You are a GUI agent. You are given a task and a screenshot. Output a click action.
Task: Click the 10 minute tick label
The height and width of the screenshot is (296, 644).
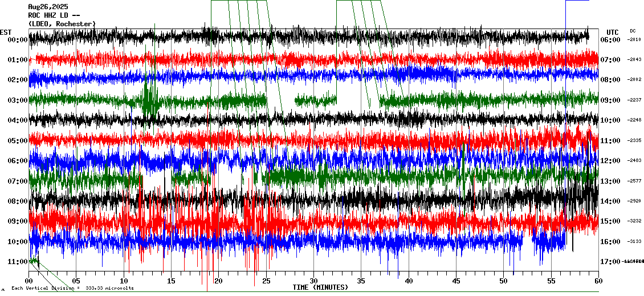124,281
